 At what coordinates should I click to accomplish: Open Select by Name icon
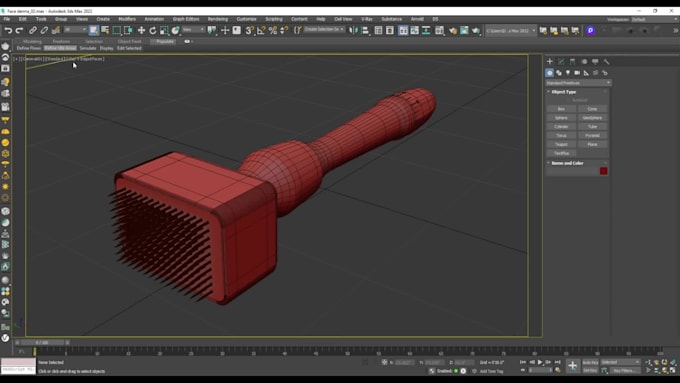click(x=105, y=30)
